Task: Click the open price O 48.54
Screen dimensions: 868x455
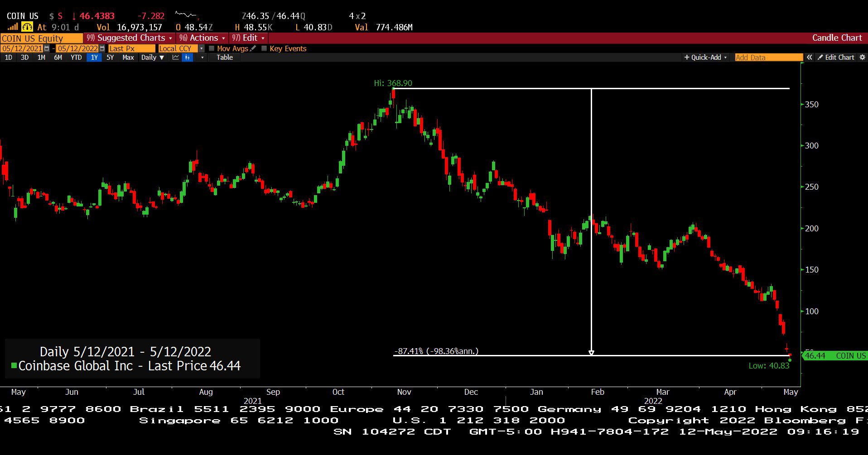Action: pyautogui.click(x=194, y=27)
